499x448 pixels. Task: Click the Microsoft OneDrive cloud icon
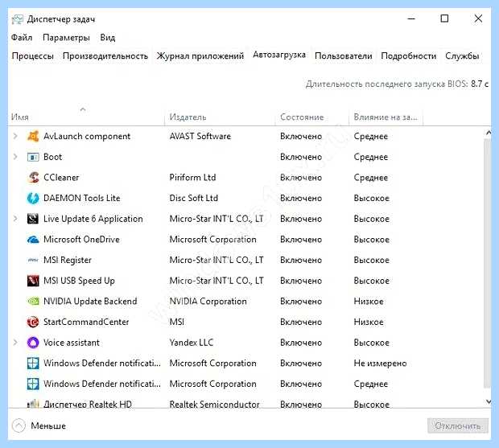tap(33, 240)
